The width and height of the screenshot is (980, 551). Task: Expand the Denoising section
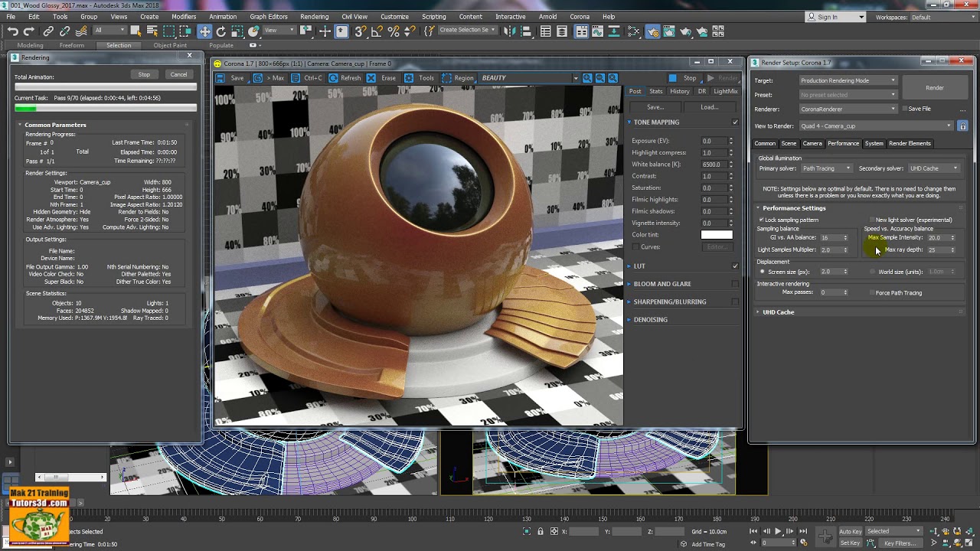(650, 320)
